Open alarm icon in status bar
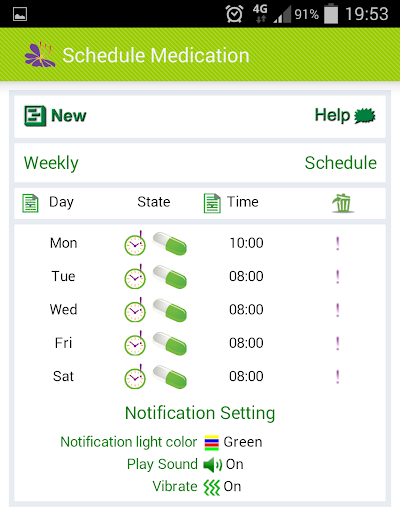 (x=234, y=14)
